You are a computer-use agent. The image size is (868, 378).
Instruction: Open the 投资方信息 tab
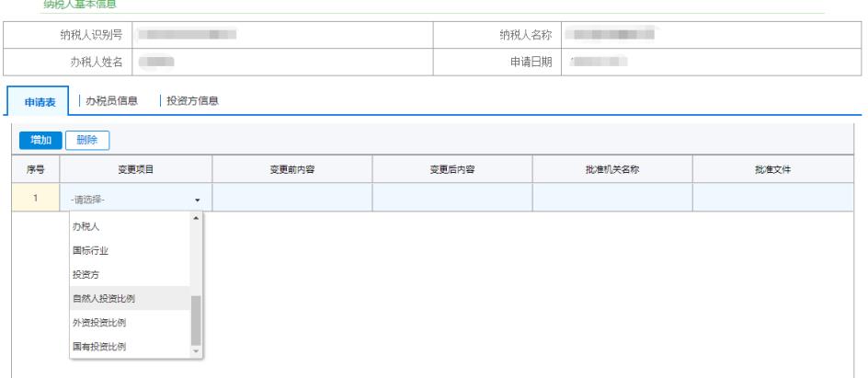192,100
